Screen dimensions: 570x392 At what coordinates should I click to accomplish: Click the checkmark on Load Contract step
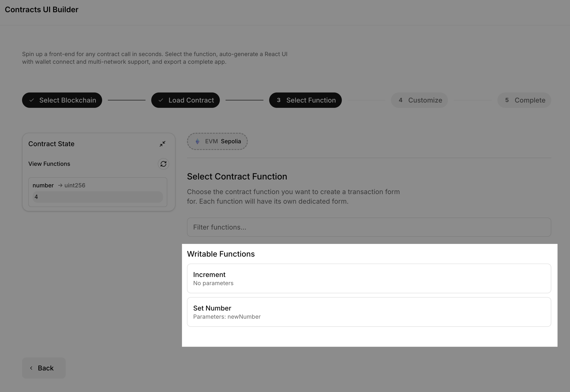coord(161,100)
